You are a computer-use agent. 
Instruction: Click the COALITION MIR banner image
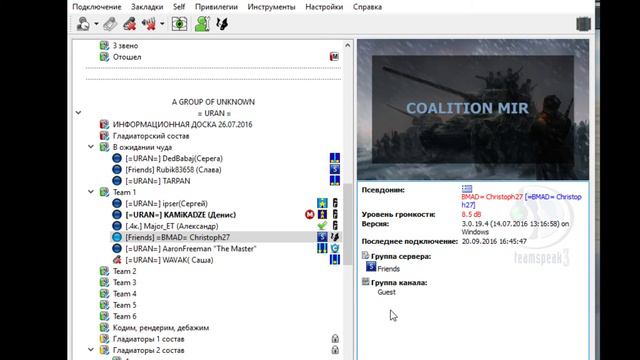pyautogui.click(x=473, y=110)
